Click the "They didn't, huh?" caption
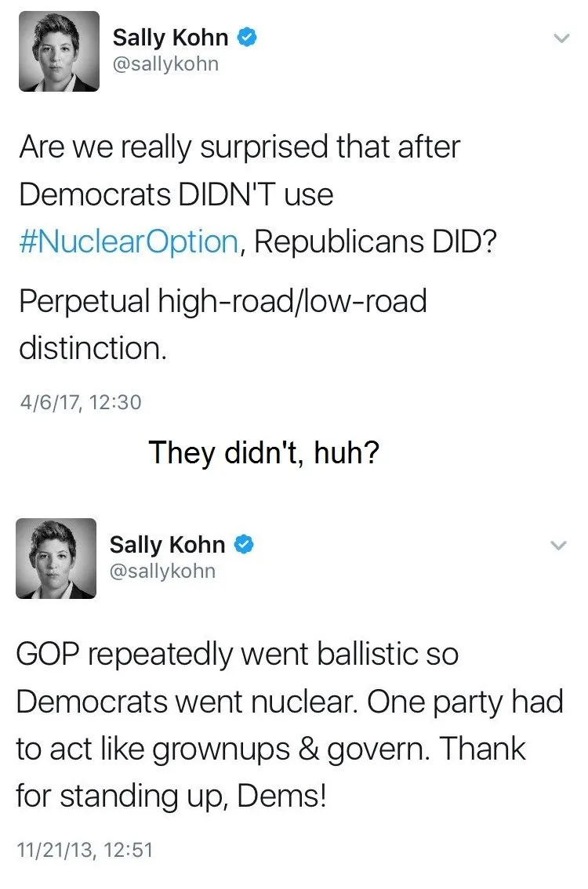 coord(264,452)
